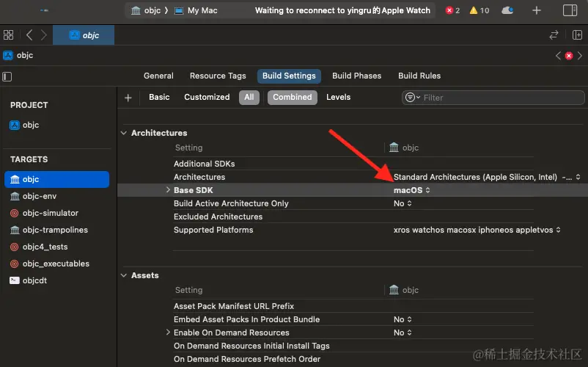588x367 pixels.
Task: Expand the Base SDK setting row
Action: pos(168,190)
